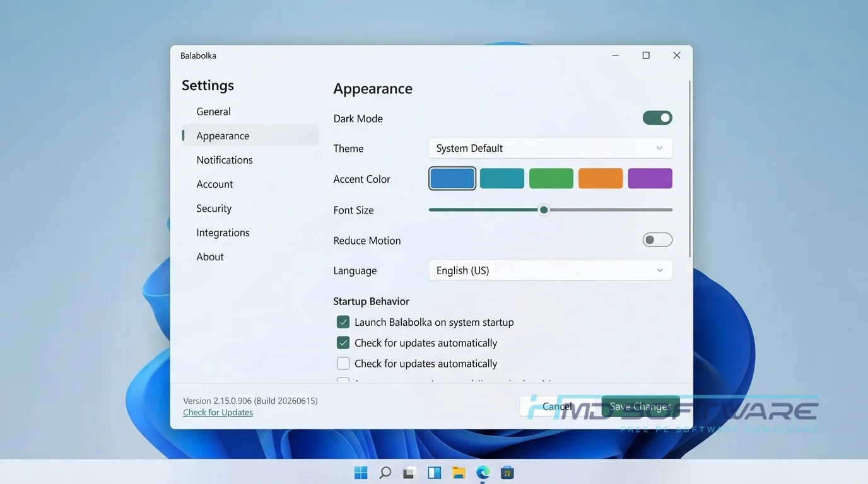Select the purple accent color
Image resolution: width=868 pixels, height=484 pixels.
tap(650, 178)
